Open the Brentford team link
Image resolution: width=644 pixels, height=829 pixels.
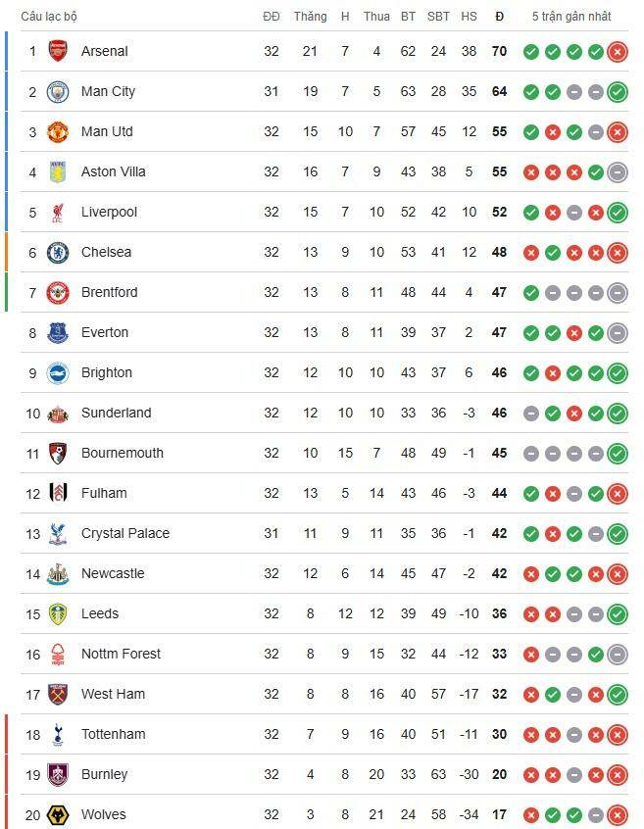pyautogui.click(x=109, y=292)
